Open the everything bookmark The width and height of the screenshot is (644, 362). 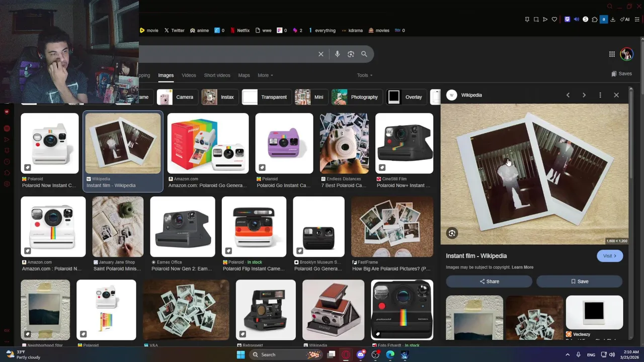click(322, 30)
